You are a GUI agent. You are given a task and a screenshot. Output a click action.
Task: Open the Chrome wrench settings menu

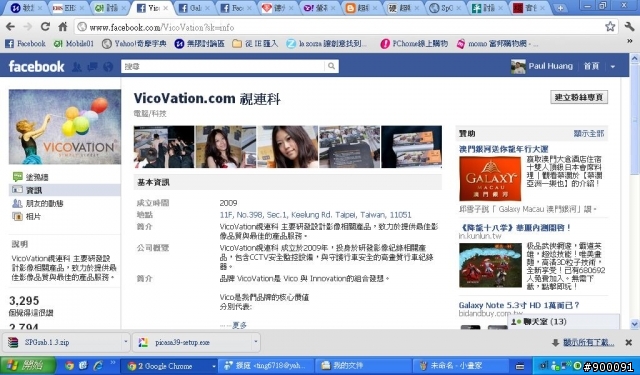click(x=629, y=27)
